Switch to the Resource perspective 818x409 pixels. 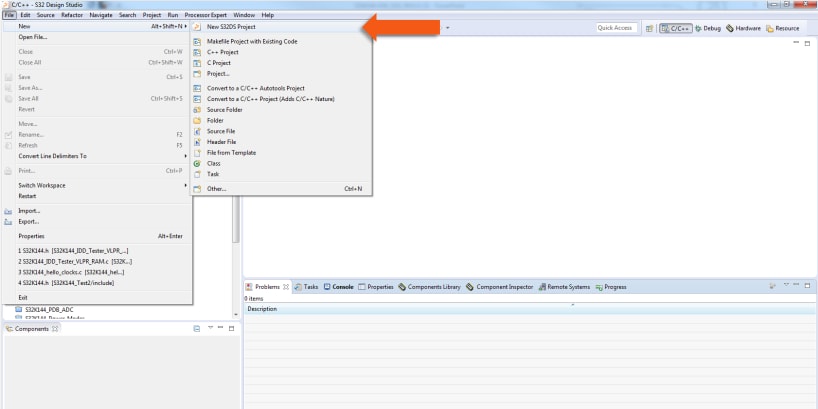[783, 28]
